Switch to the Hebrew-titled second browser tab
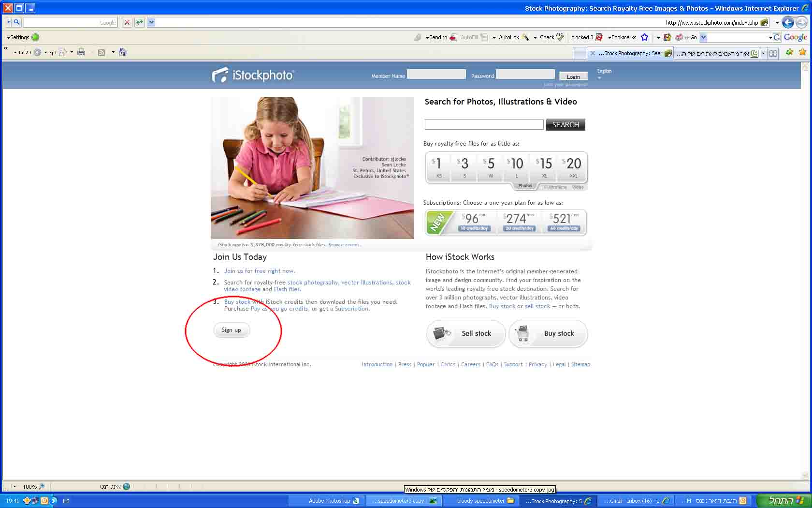The image size is (812, 508). (717, 53)
